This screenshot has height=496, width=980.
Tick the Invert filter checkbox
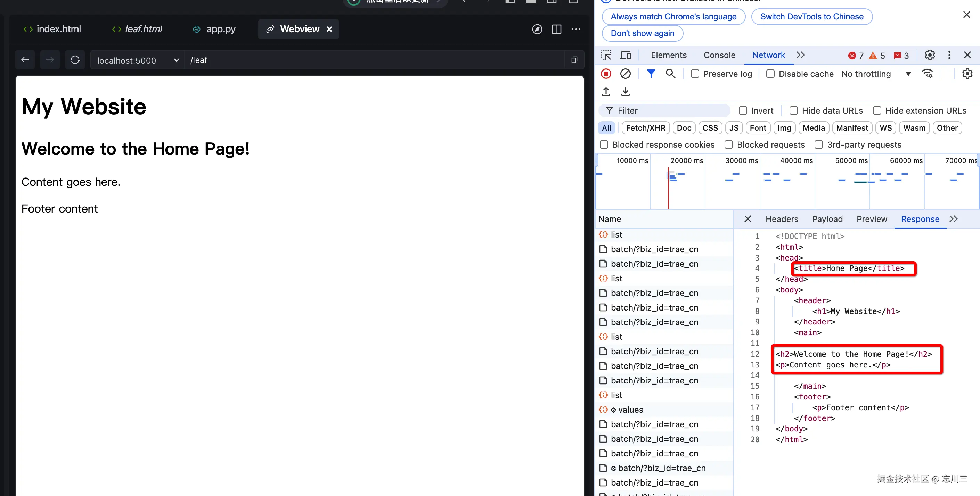(x=743, y=111)
